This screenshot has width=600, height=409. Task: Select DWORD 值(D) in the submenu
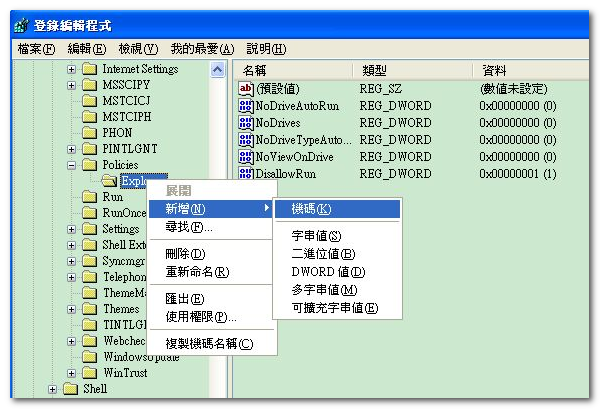[328, 272]
